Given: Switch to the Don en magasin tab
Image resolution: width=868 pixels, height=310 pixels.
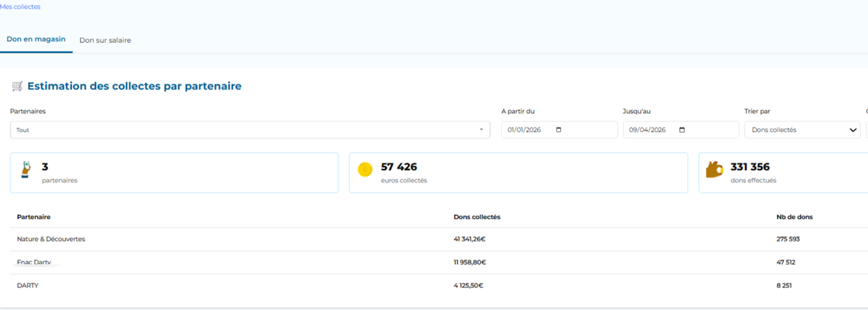Looking at the screenshot, I should click(x=36, y=39).
